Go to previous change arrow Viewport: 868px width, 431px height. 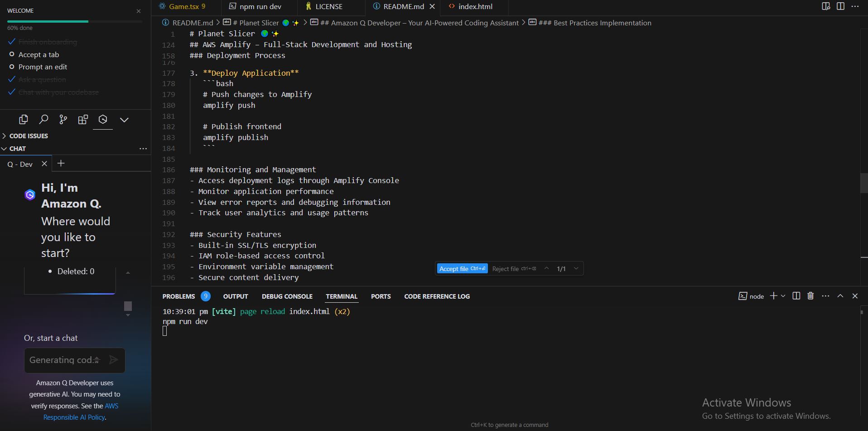coord(547,268)
